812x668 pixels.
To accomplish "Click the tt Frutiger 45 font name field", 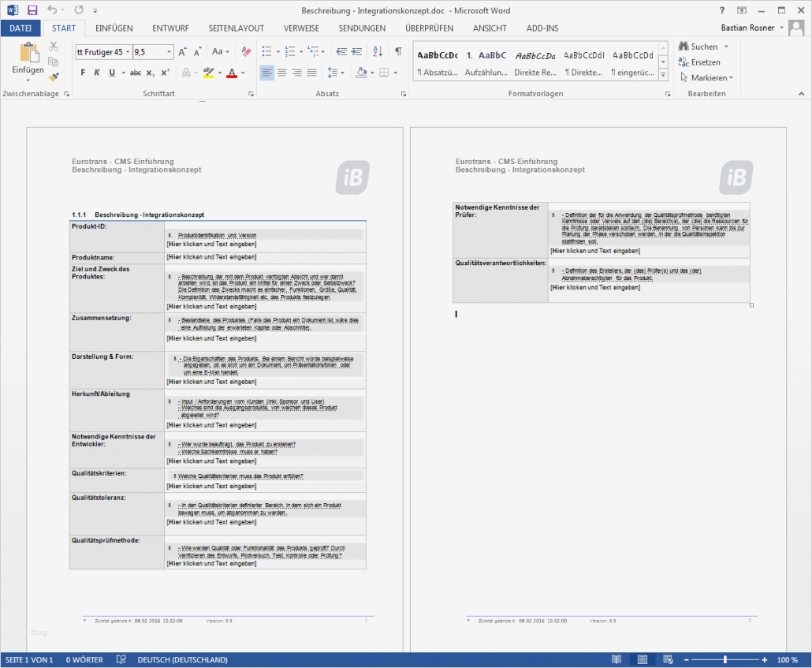I will click(x=100, y=52).
